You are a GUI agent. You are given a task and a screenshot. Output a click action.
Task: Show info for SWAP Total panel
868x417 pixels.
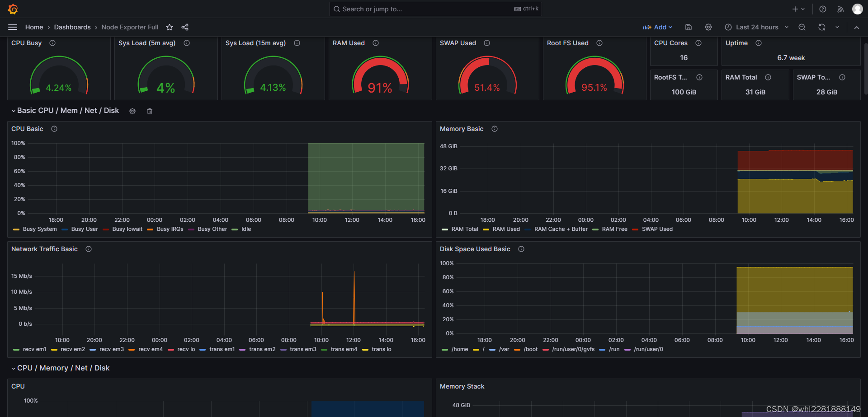click(842, 77)
